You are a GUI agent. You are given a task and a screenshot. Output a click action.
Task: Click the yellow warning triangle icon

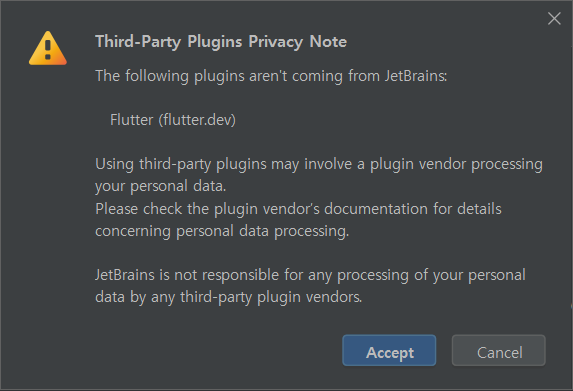48,48
